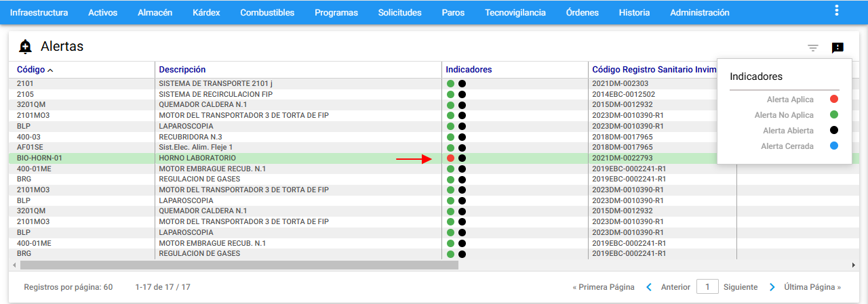The height and width of the screenshot is (304, 868).
Task: Click the code cell 400-03
Action: coord(28,137)
